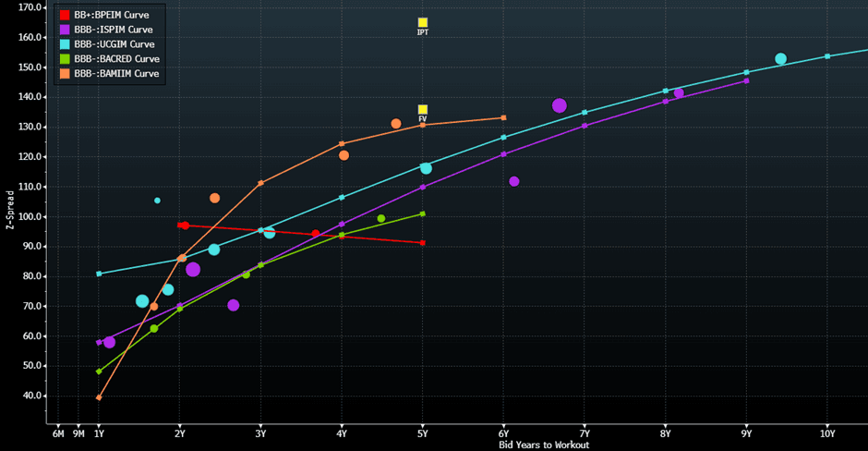Click the orange curve endpoint at 6Y

(x=503, y=117)
